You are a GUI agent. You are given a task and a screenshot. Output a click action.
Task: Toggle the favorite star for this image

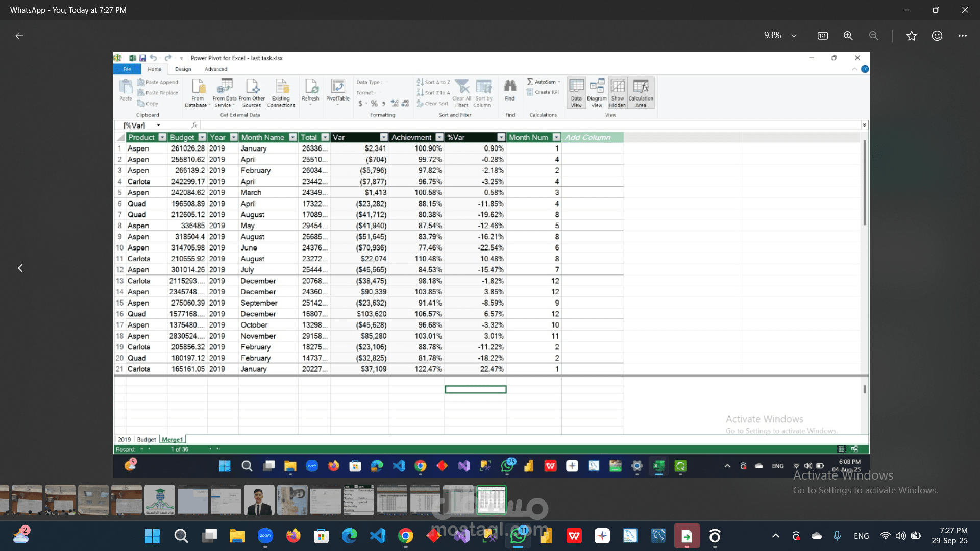(x=912, y=36)
